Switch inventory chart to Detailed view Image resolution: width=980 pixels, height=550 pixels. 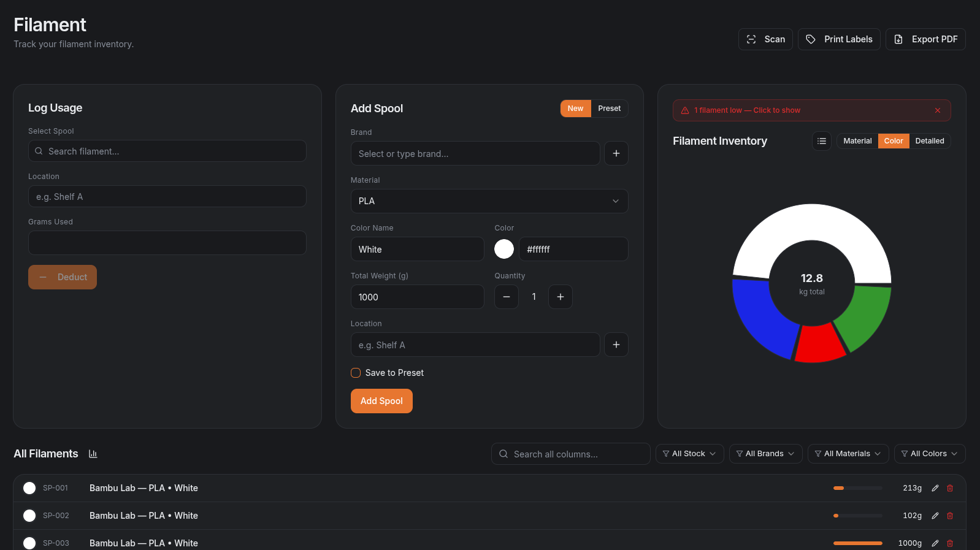tap(929, 141)
